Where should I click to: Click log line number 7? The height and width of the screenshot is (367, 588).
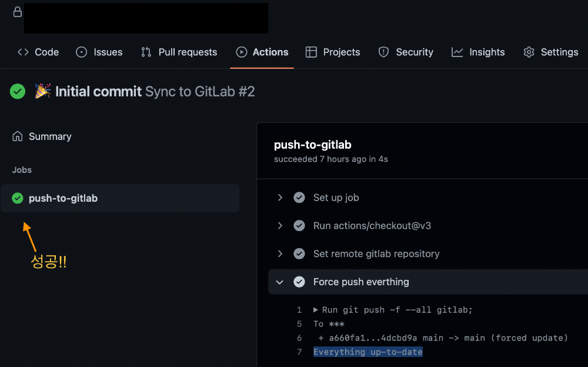point(299,352)
